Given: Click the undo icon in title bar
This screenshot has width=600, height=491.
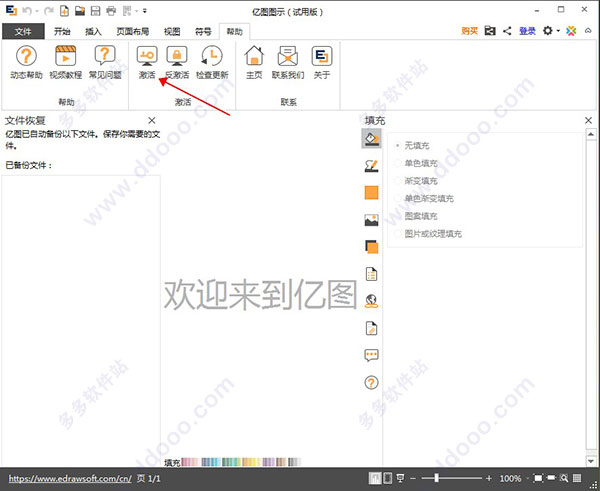Looking at the screenshot, I should pos(26,11).
